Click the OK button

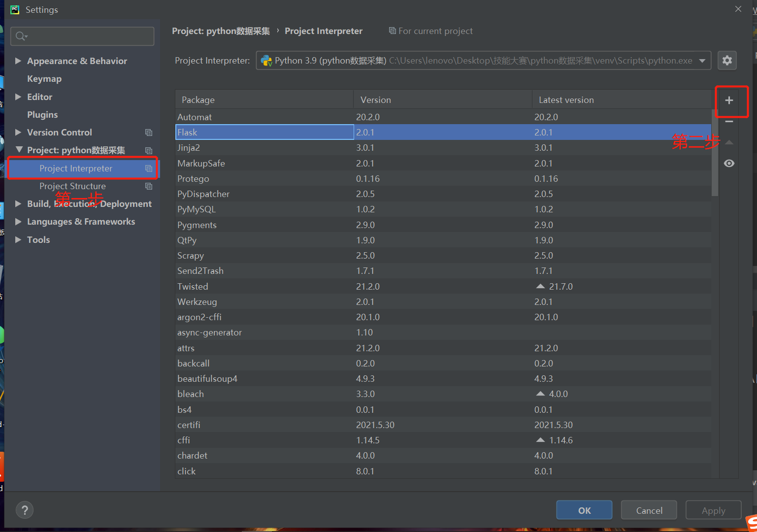coord(585,510)
